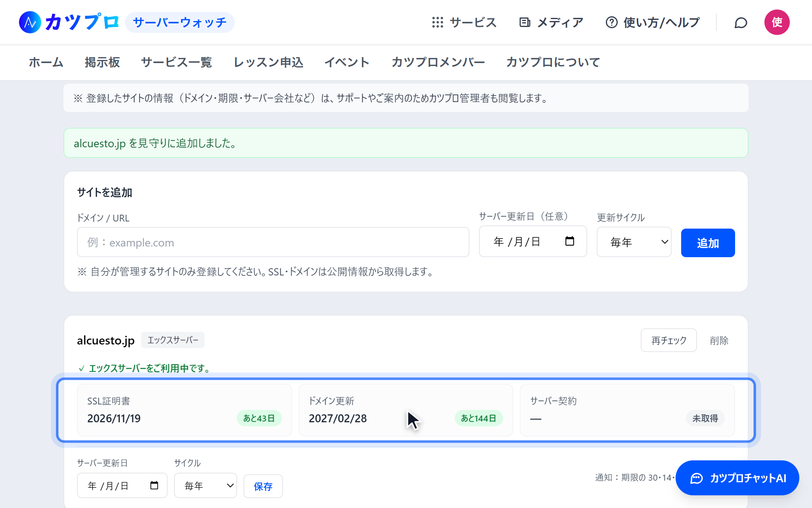Screen dimensions: 812x508
Task: Open the サービス grid menu icon
Action: pos(437,22)
